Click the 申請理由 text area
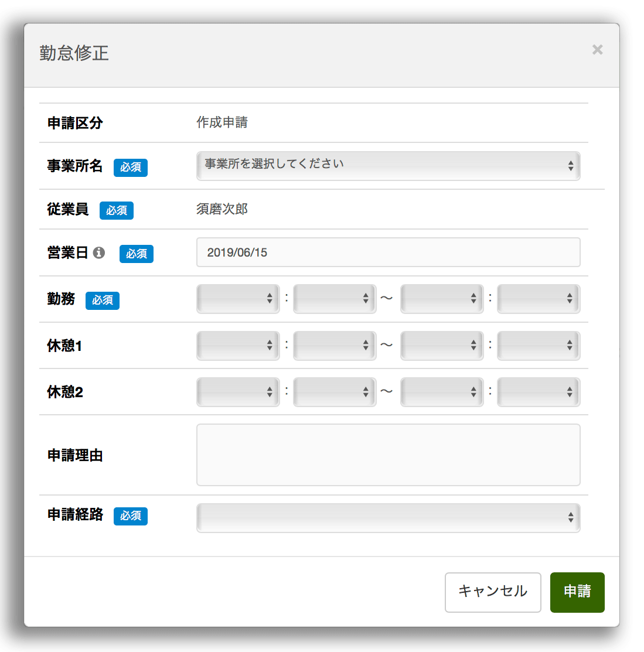This screenshot has width=644, height=652. point(388,455)
